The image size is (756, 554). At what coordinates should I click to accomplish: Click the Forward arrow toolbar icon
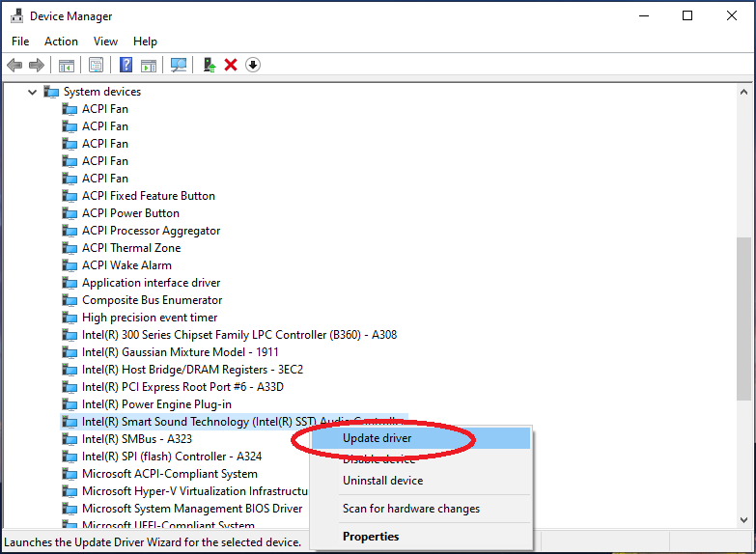(x=37, y=65)
